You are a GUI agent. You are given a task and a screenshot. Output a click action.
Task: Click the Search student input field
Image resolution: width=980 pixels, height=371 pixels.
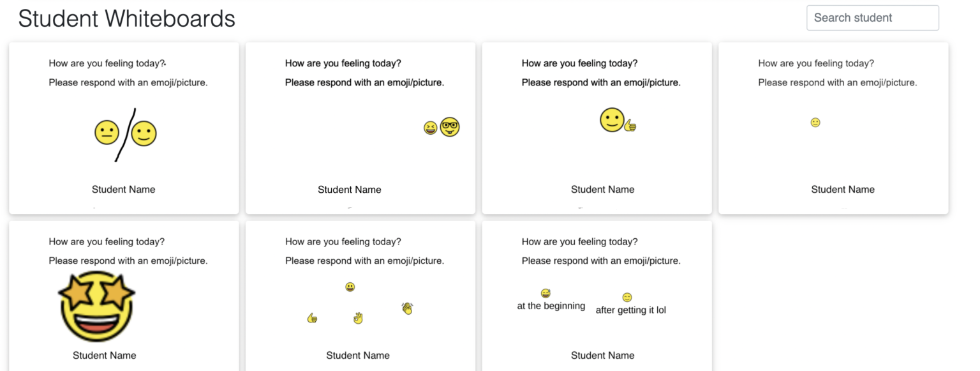872,18
